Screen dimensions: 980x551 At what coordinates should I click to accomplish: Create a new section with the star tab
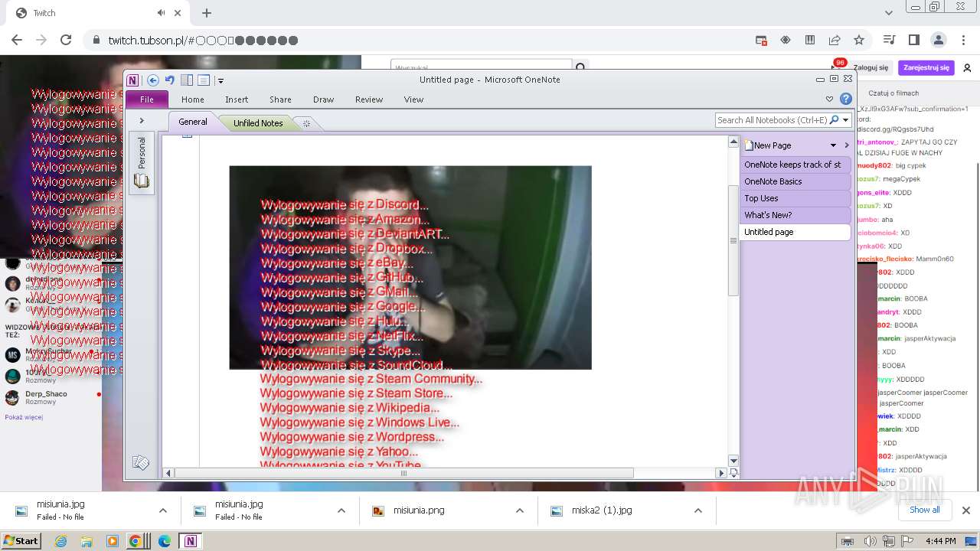306,123
